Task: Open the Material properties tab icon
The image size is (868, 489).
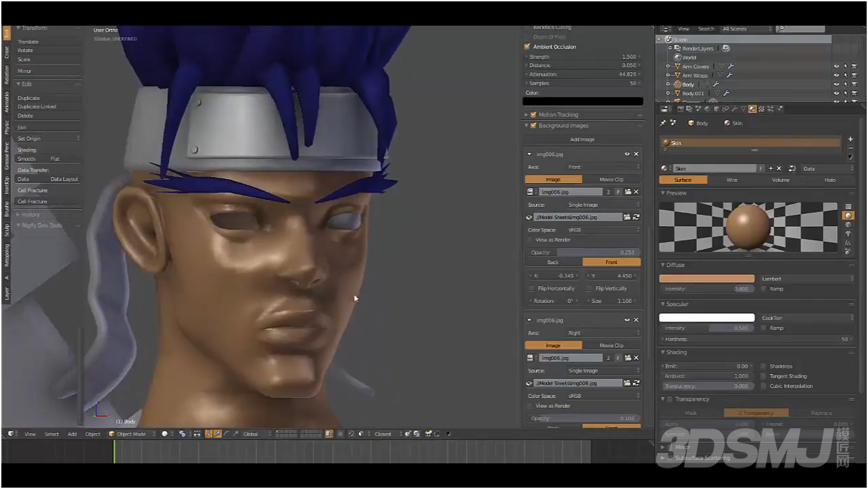Action: click(752, 109)
